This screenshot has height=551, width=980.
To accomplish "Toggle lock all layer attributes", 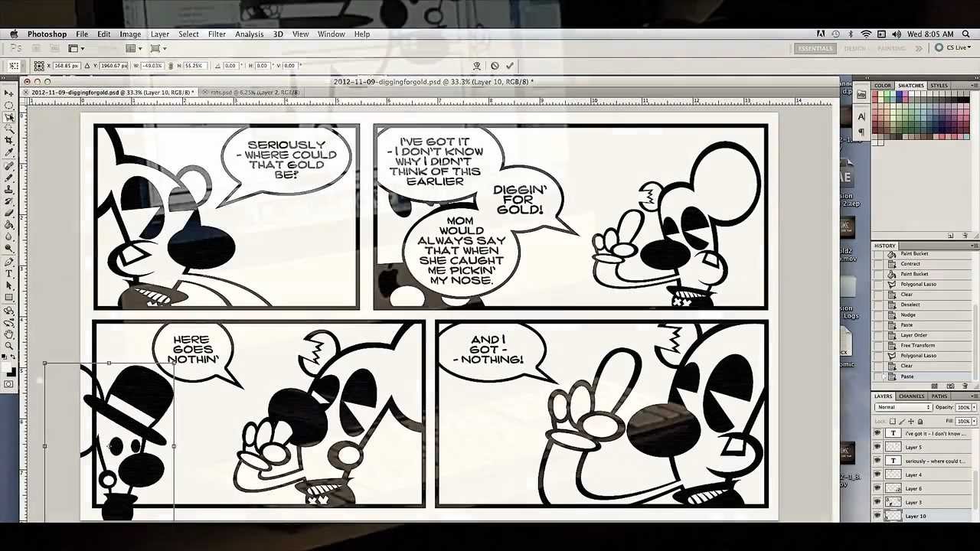I will click(x=920, y=421).
